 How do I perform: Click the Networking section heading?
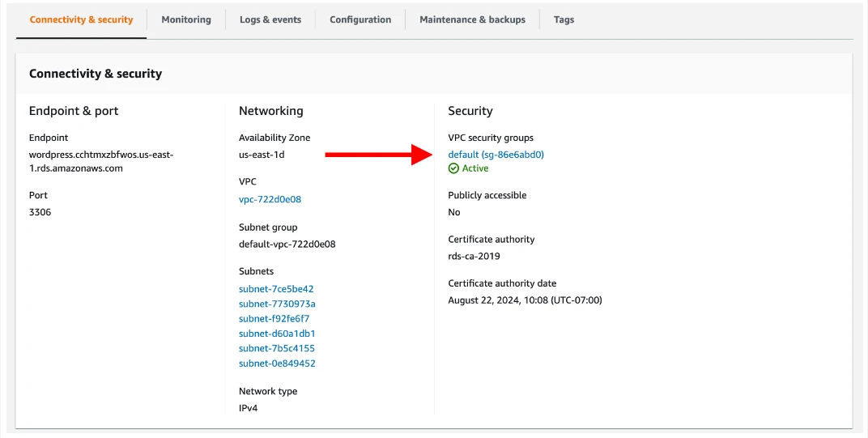coord(271,111)
